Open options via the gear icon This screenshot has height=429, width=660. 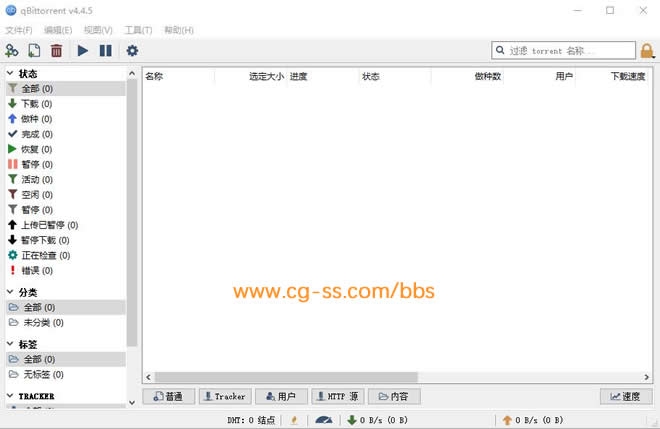[x=132, y=50]
